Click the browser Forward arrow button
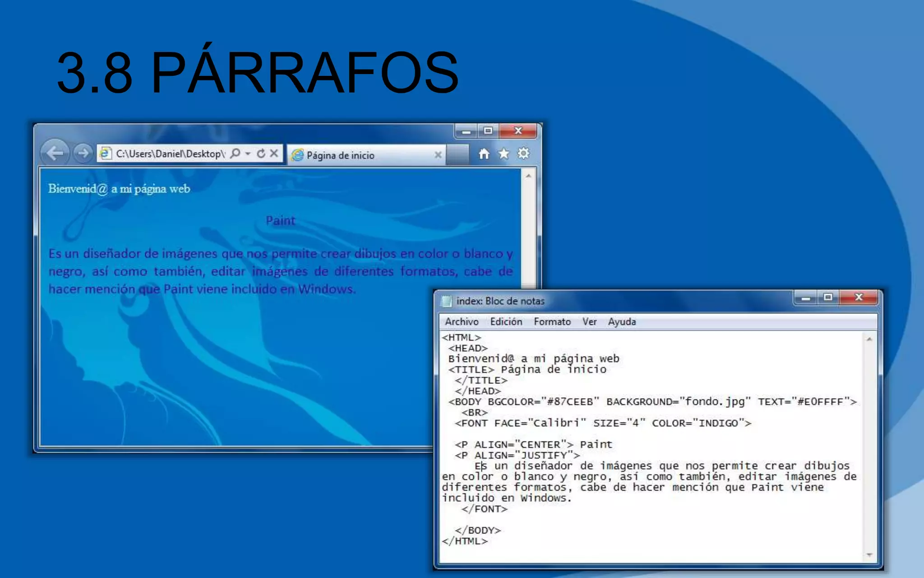 coord(83,154)
